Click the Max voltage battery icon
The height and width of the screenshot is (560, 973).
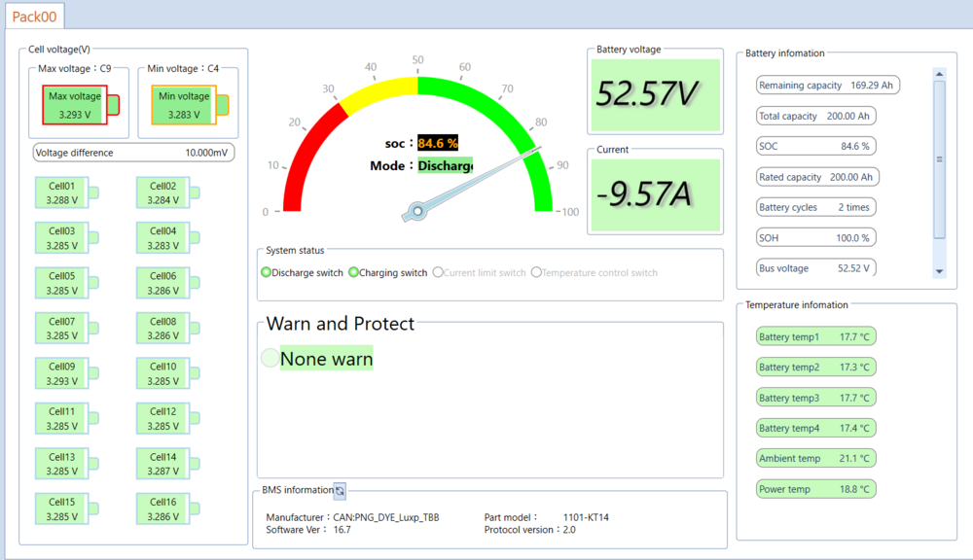(81, 105)
